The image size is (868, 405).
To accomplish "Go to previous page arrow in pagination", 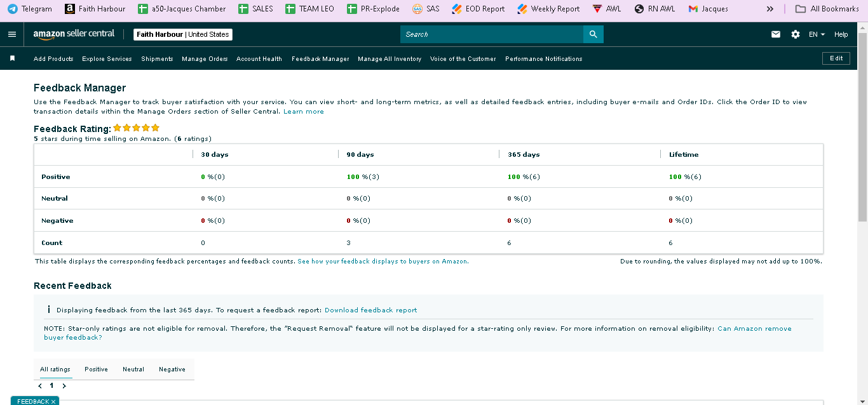I will 40,386.
